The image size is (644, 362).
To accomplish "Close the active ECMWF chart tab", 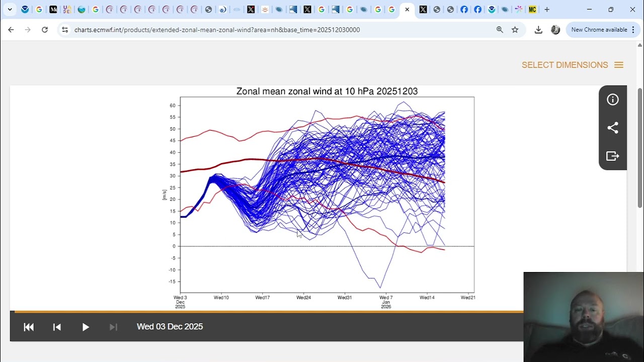I will tap(407, 10).
